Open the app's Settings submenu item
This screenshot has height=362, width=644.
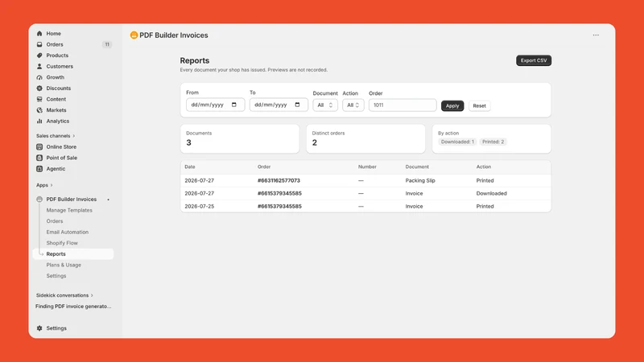click(x=56, y=276)
